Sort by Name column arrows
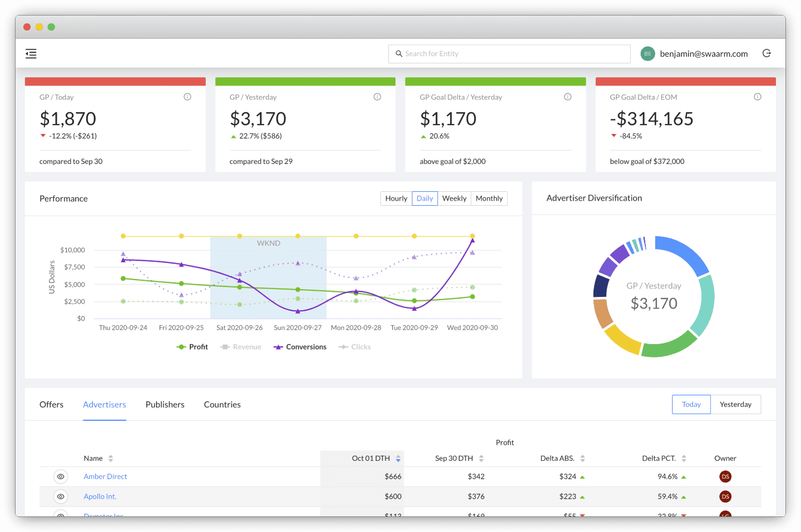 click(x=111, y=459)
